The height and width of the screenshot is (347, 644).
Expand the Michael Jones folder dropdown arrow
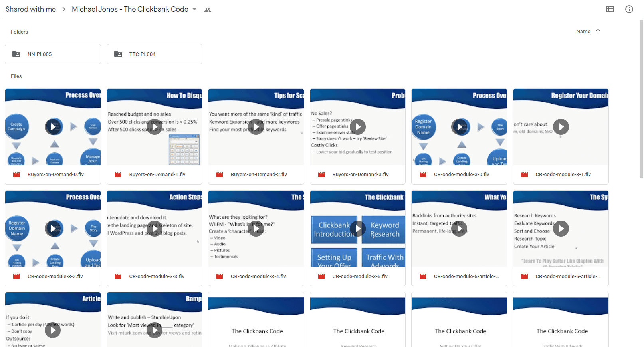click(x=194, y=9)
